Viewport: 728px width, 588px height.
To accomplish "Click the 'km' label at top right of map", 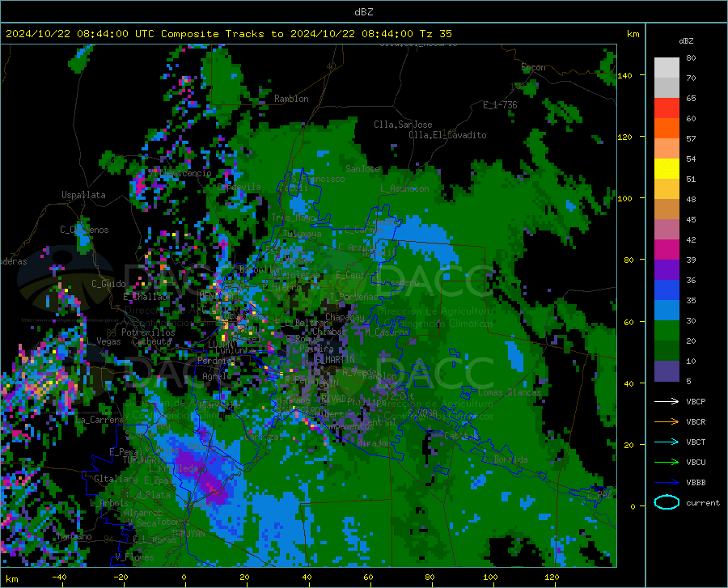I will pos(633,34).
